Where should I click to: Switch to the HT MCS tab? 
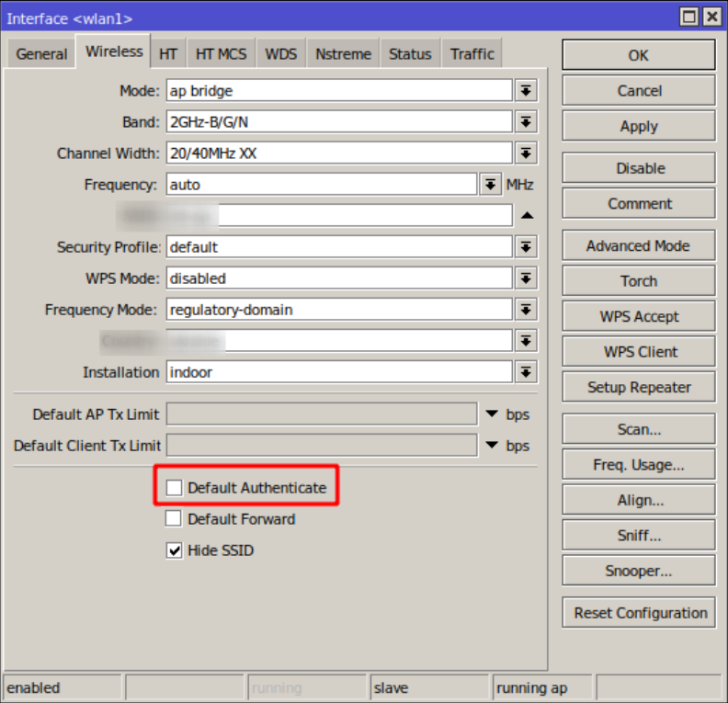(221, 54)
